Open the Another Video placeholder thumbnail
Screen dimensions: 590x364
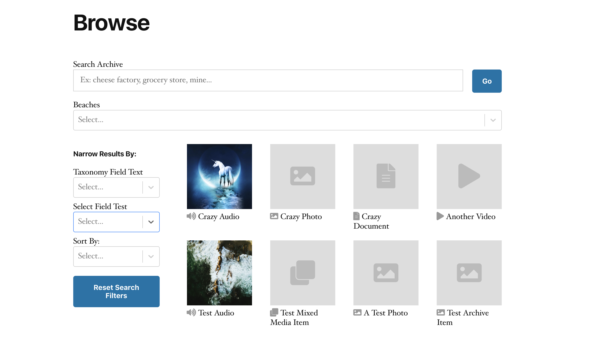[x=469, y=177]
